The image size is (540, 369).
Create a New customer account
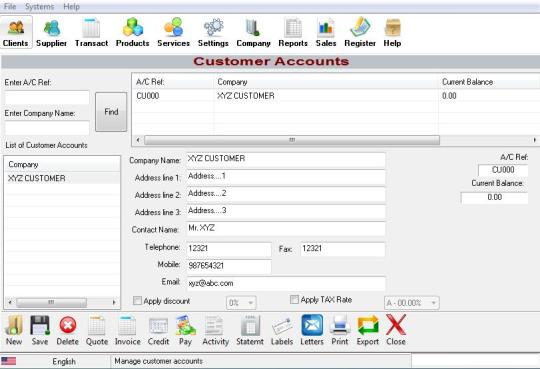coord(14,330)
